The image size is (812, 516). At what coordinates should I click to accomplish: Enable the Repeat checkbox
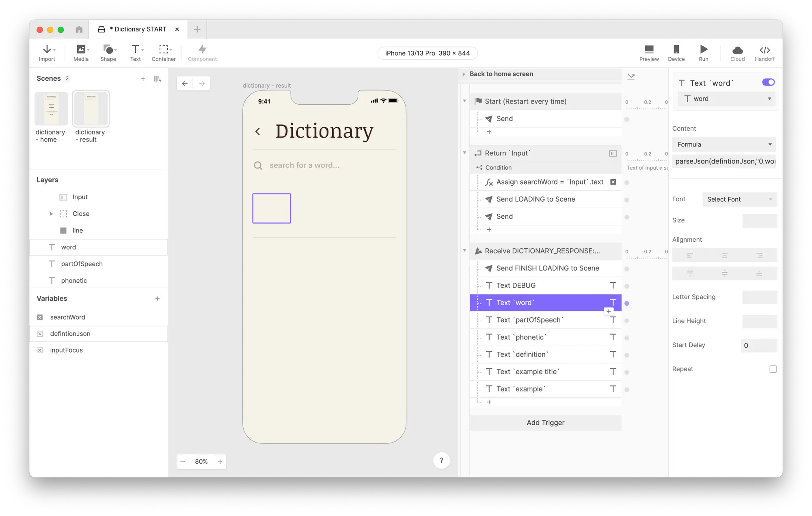click(773, 369)
